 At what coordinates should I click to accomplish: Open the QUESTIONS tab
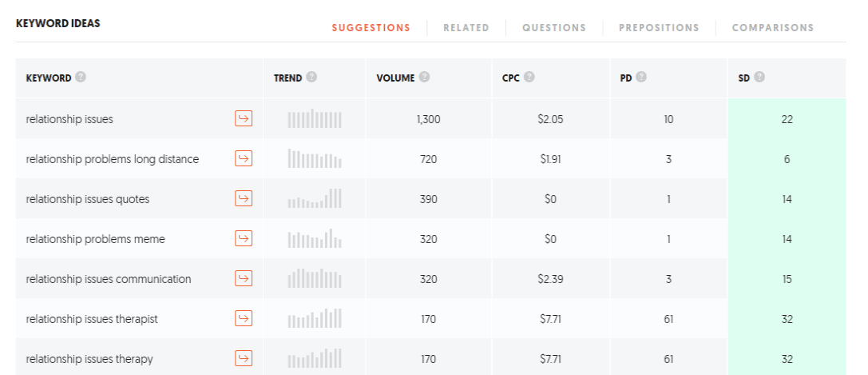click(554, 28)
